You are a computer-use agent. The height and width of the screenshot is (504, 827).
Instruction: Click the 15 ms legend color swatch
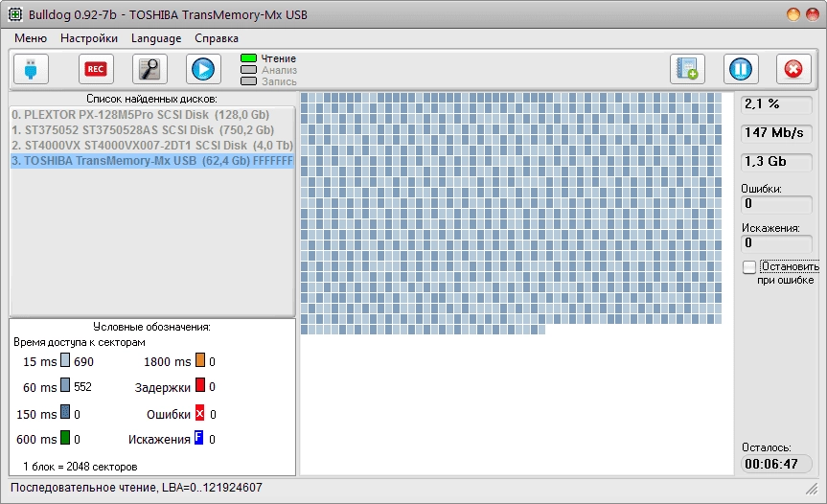pos(65,360)
